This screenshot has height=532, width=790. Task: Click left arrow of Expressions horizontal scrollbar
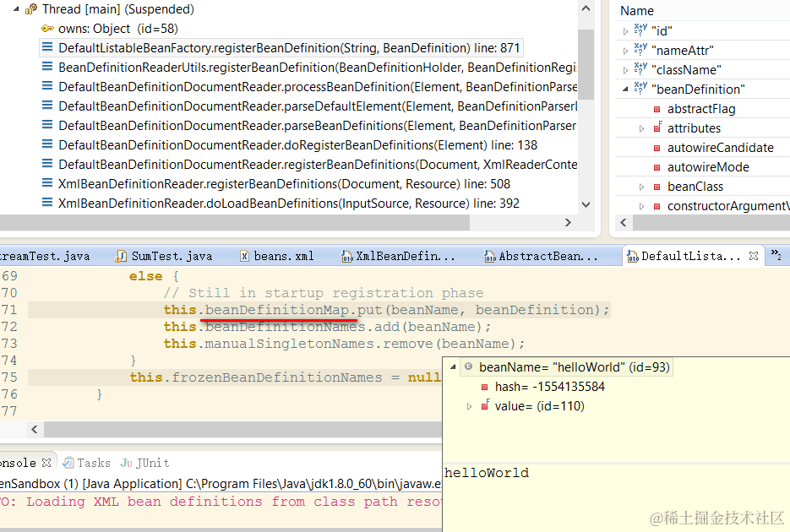tap(624, 222)
